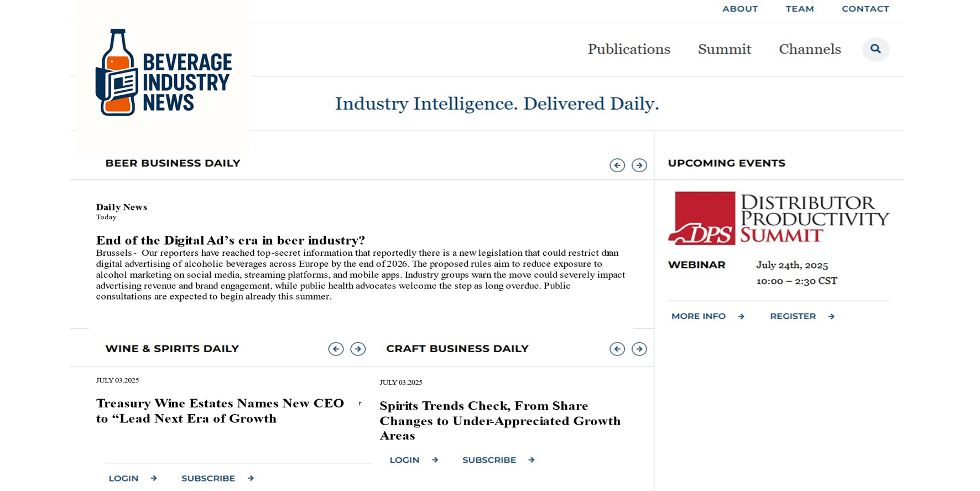Click the Distributor Productivity Summit banner image

coord(778,218)
